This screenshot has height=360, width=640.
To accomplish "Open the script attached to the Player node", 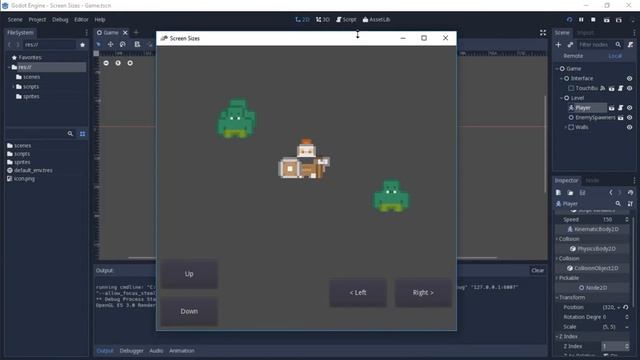I will point(620,108).
